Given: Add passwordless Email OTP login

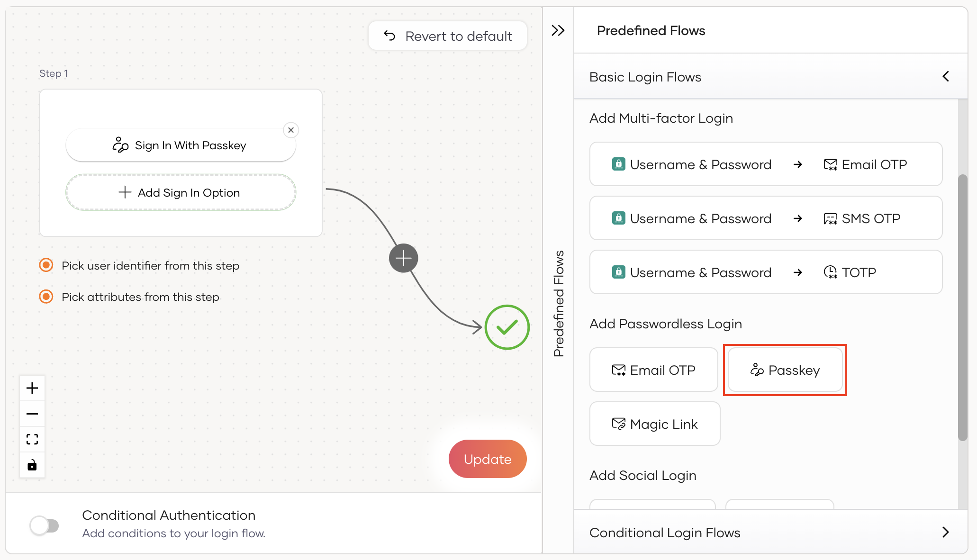Looking at the screenshot, I should click(x=654, y=370).
